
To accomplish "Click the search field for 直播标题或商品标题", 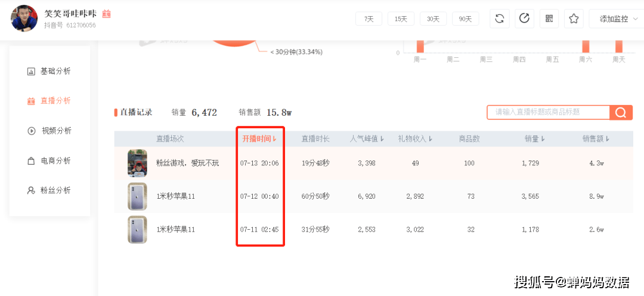I will click(x=549, y=112).
